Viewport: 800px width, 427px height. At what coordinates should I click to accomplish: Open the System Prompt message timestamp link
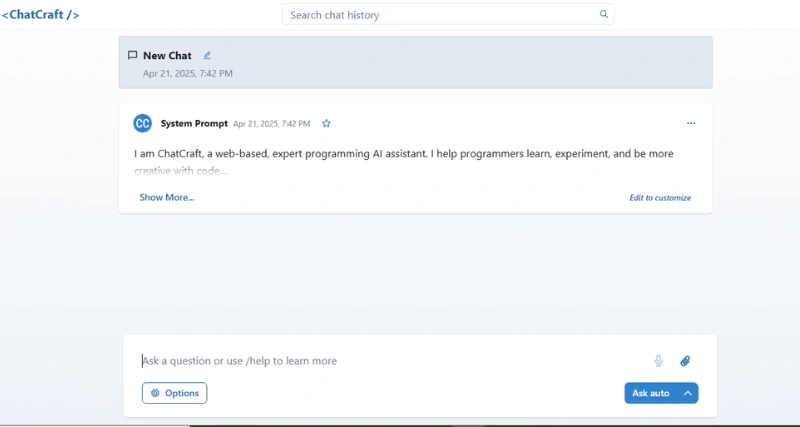pos(271,124)
